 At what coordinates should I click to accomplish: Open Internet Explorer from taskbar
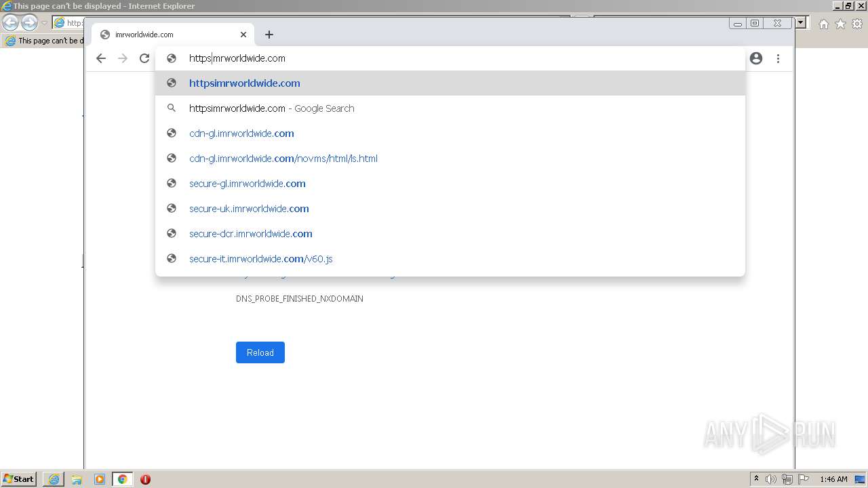pyautogui.click(x=54, y=479)
